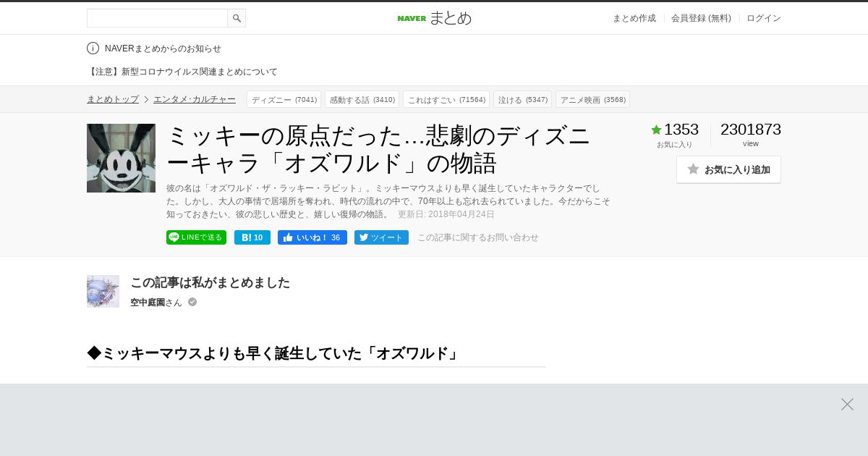Image resolution: width=868 pixels, height=456 pixels.
Task: Select これはすごい (71564) tag
Action: (x=446, y=99)
